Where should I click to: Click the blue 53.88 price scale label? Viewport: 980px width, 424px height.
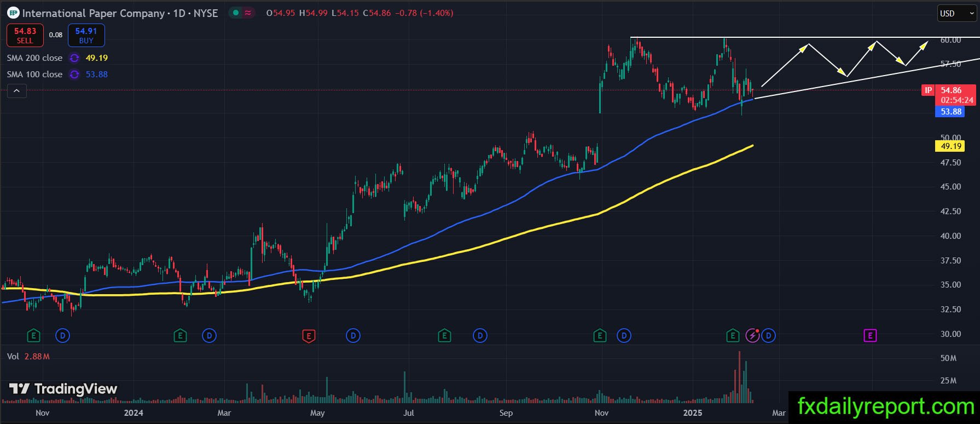(951, 112)
